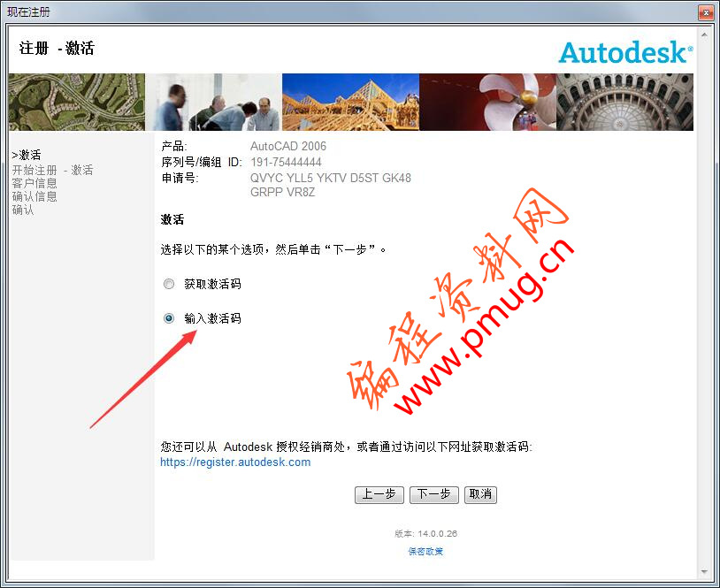
Task: Click the 取消 button
Action: [x=480, y=494]
